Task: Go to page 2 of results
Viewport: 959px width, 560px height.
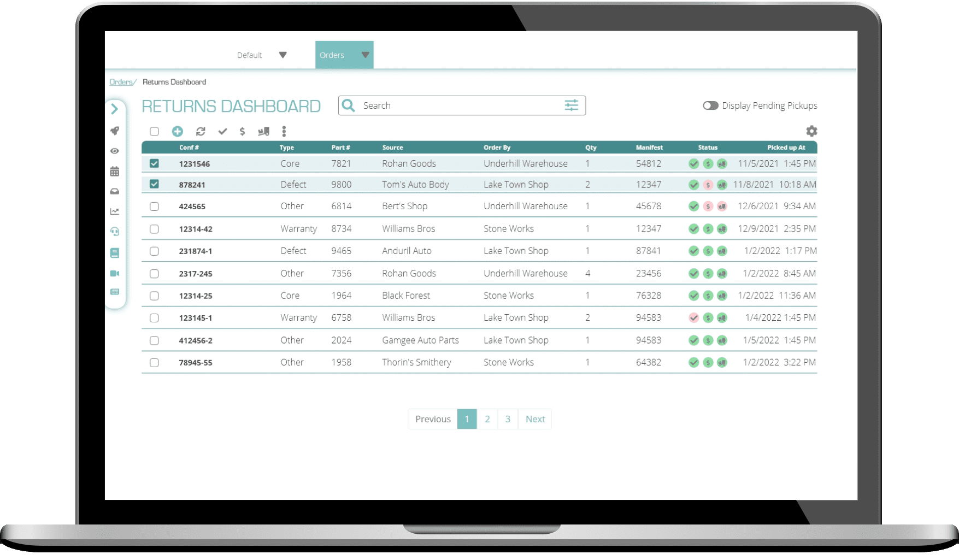Action: point(487,419)
